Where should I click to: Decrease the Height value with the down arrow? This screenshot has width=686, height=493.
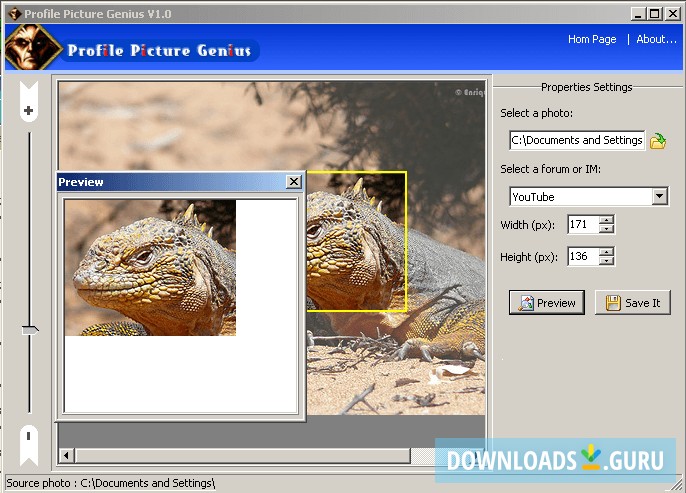point(606,261)
